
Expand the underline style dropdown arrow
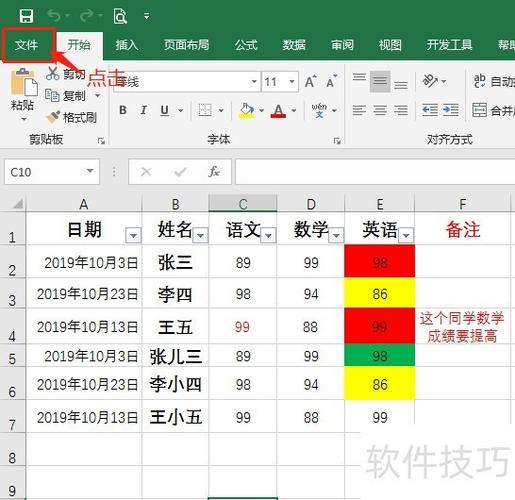pos(180,110)
